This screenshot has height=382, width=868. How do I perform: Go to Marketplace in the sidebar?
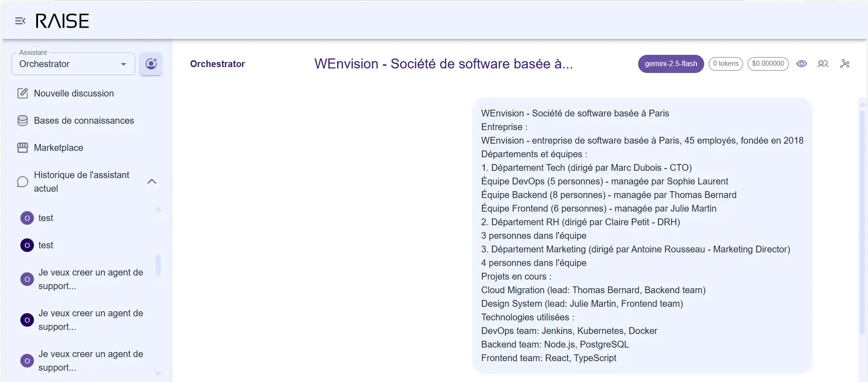58,148
